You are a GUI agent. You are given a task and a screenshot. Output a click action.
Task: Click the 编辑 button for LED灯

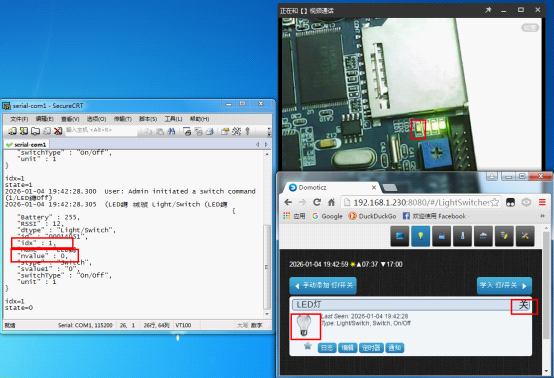348,348
